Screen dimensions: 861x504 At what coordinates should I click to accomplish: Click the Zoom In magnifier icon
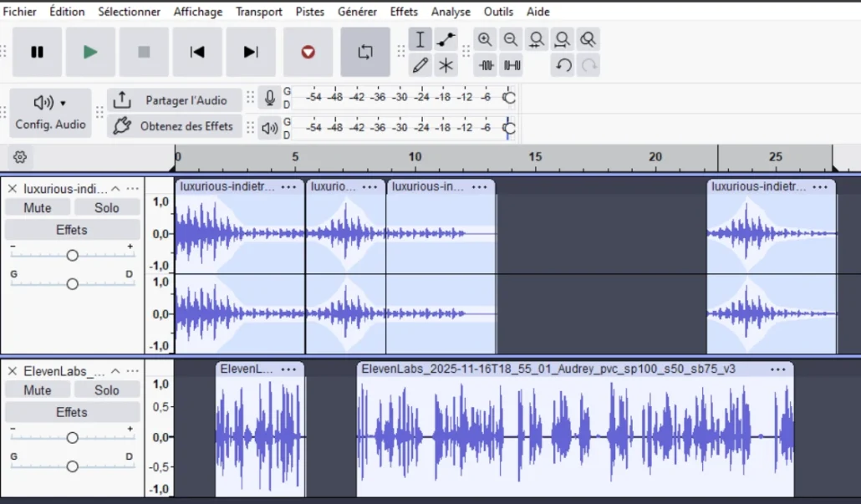[486, 38]
